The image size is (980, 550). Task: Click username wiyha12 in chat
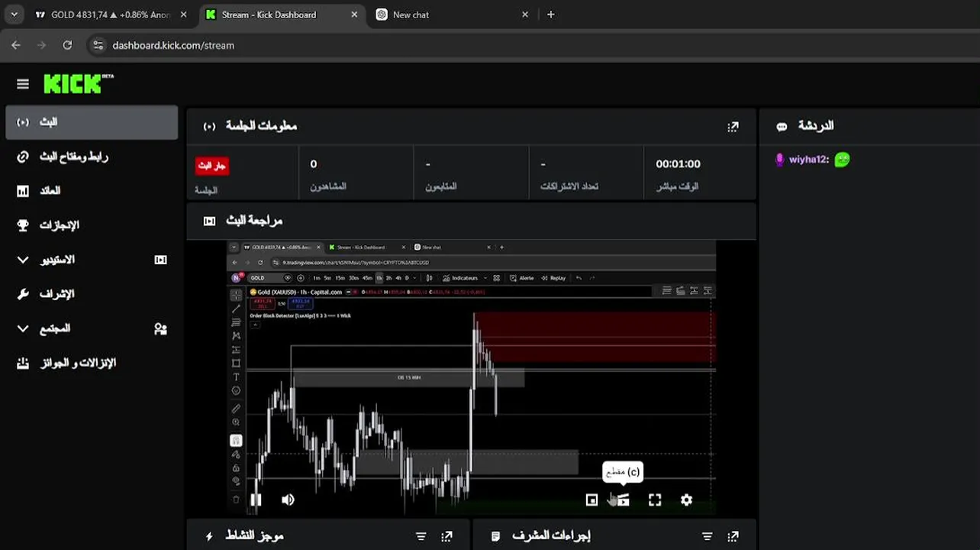807,160
